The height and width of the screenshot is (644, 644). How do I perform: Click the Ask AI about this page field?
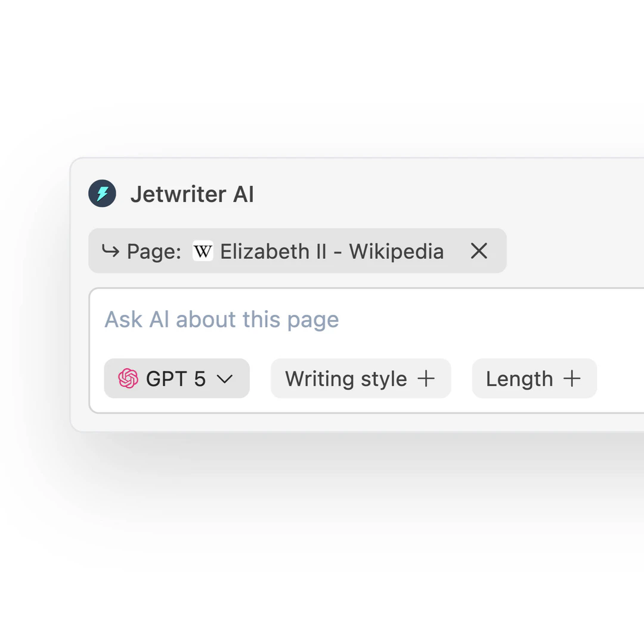click(221, 320)
